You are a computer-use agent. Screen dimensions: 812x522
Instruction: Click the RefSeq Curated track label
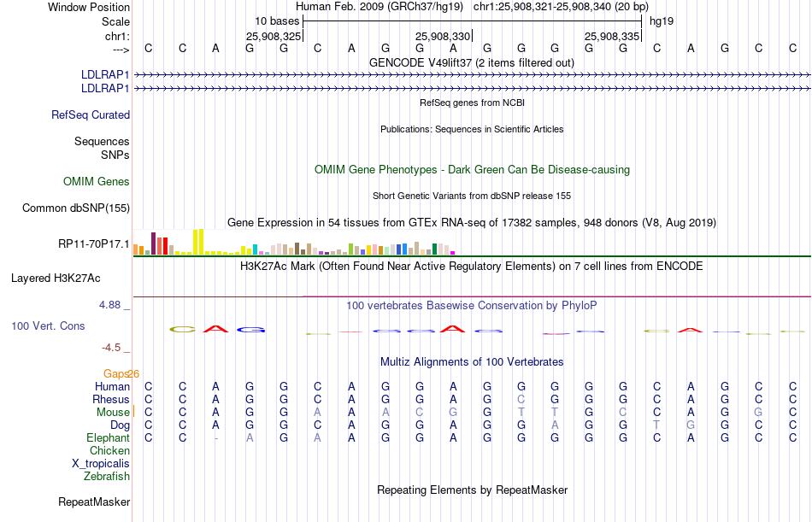click(x=91, y=115)
